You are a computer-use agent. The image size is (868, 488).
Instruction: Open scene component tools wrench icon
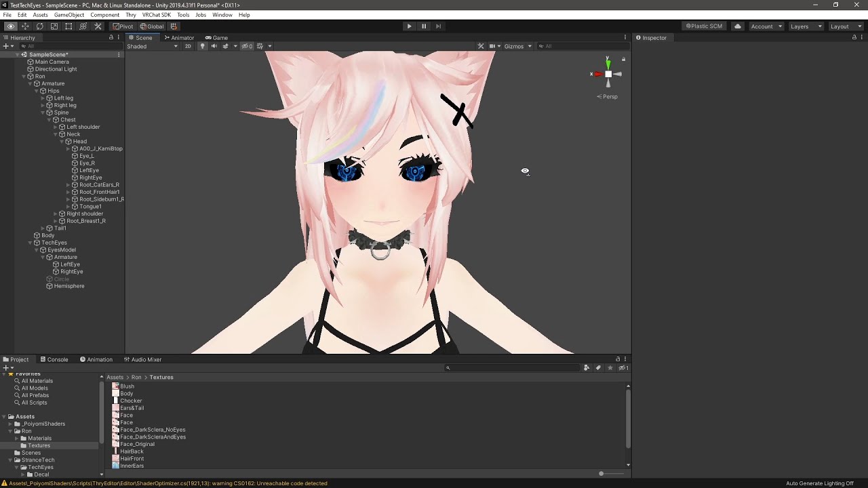[481, 46]
